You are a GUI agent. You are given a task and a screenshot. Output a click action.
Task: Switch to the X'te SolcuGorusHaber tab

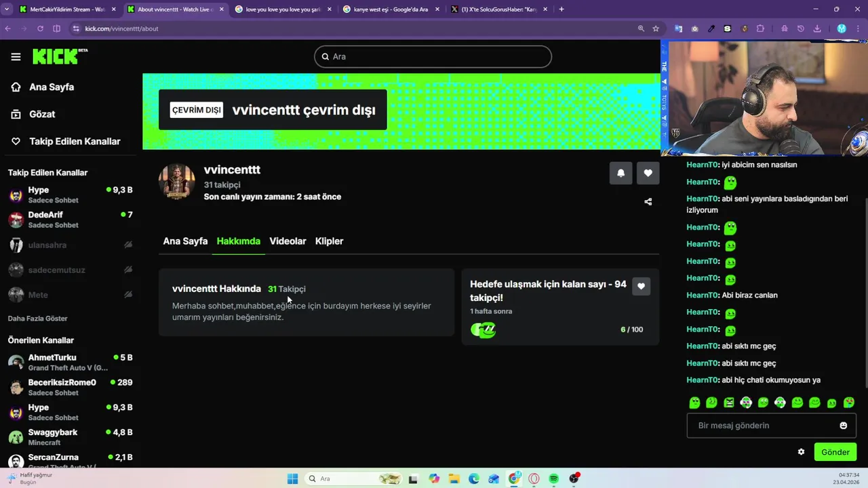tap(498, 9)
